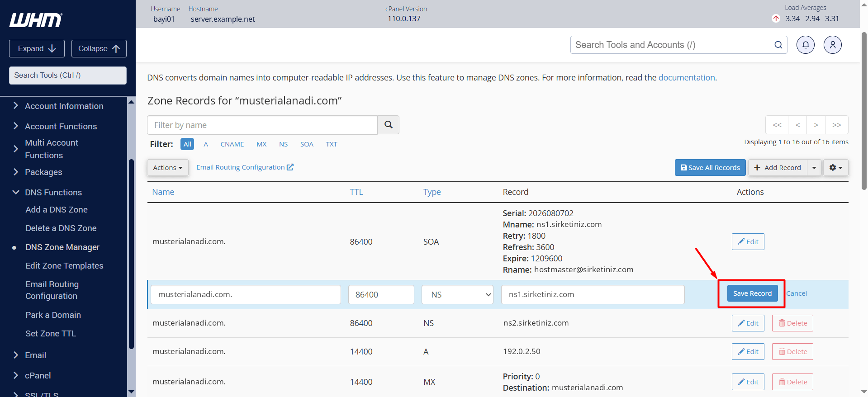Expand Account Information in the sidebar
Image resolution: width=868 pixels, height=397 pixels.
point(64,106)
